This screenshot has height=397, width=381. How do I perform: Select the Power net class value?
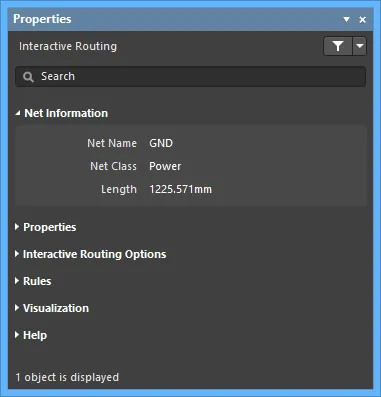[165, 166]
